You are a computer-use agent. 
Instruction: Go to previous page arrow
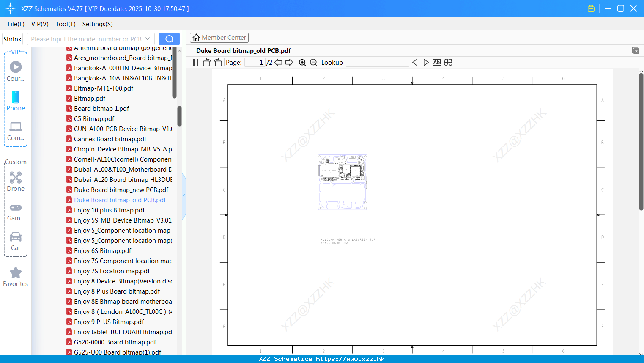coord(278,62)
